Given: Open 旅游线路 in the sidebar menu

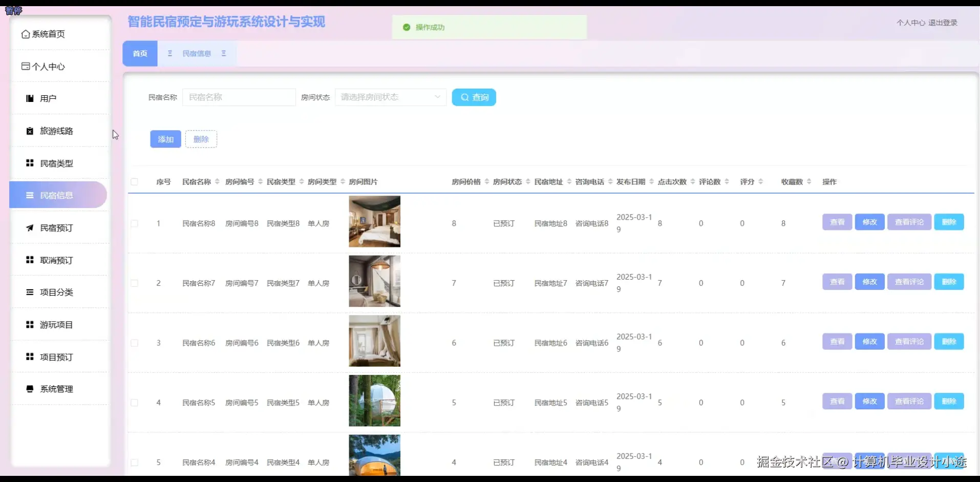Looking at the screenshot, I should pyautogui.click(x=60, y=131).
